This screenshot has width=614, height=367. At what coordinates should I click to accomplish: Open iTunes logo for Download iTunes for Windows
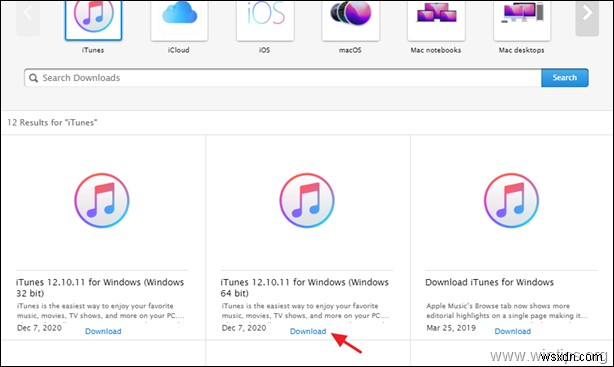(x=511, y=201)
